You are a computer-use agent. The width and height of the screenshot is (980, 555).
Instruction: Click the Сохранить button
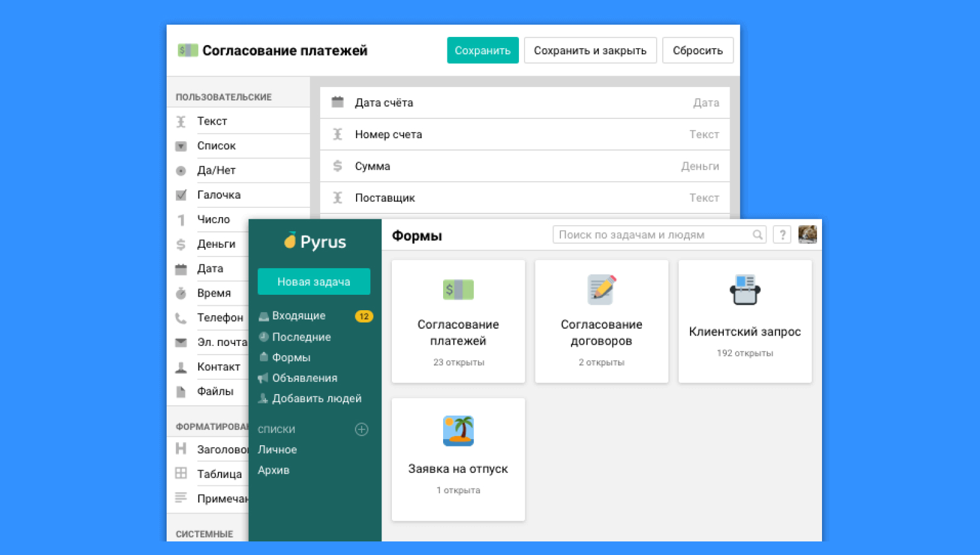coord(483,51)
